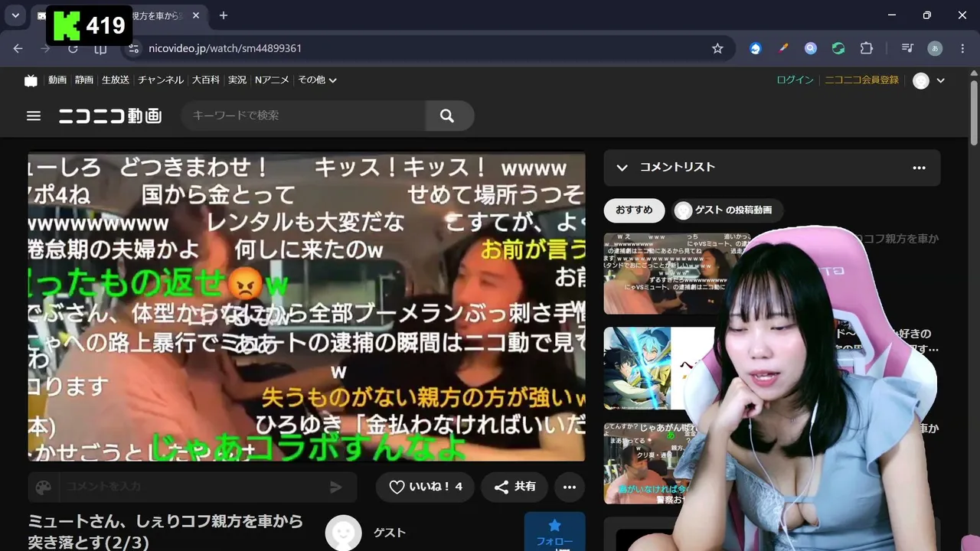
Task: Reload the page
Action: click(73, 48)
